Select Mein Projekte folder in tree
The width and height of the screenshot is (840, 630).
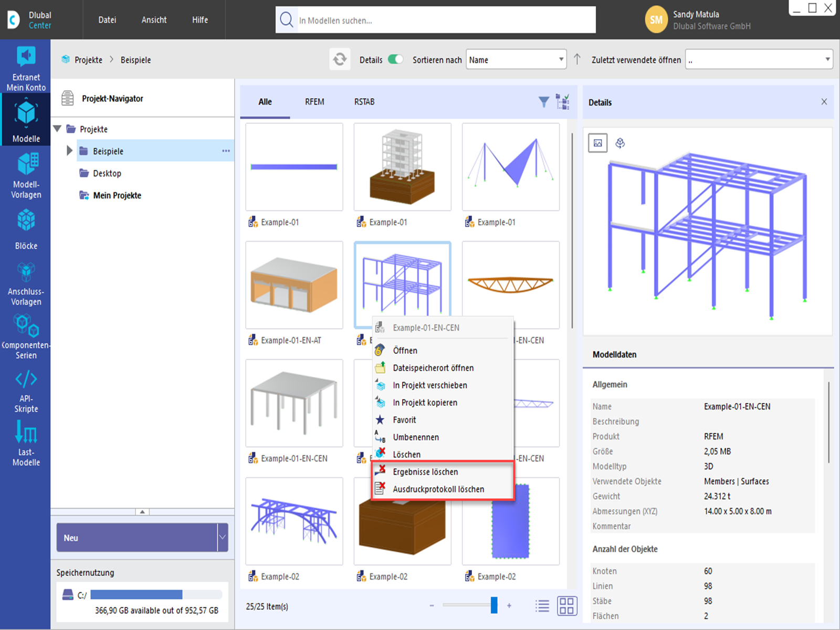[x=117, y=195]
